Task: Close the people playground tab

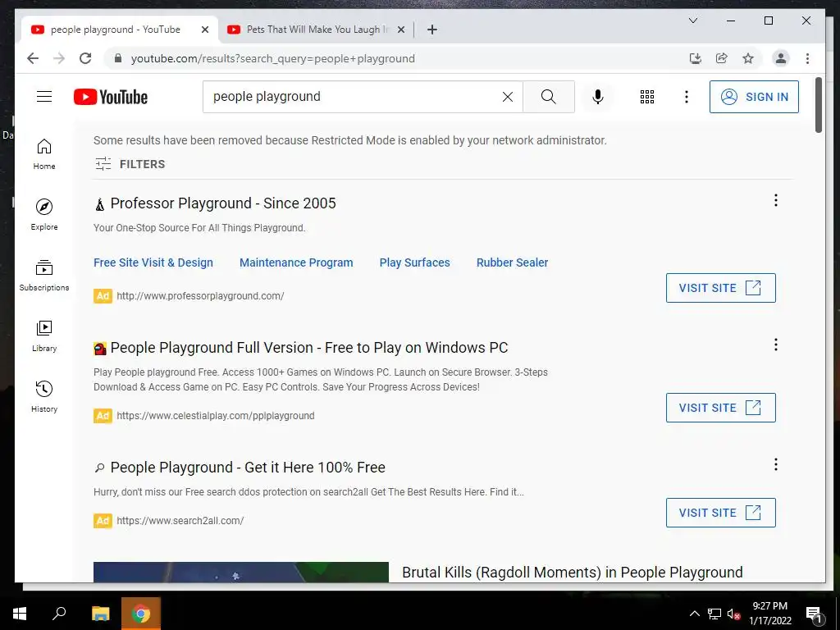Action: (x=204, y=30)
